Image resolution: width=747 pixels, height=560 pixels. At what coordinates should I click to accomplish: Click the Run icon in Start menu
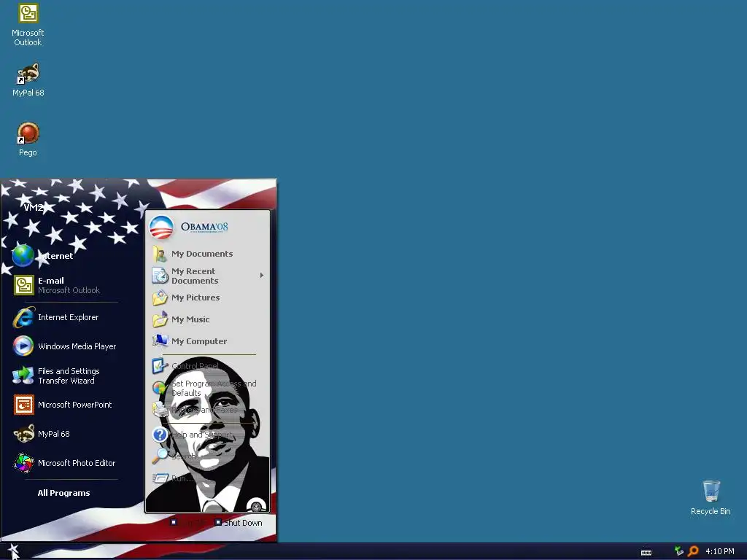click(160, 478)
